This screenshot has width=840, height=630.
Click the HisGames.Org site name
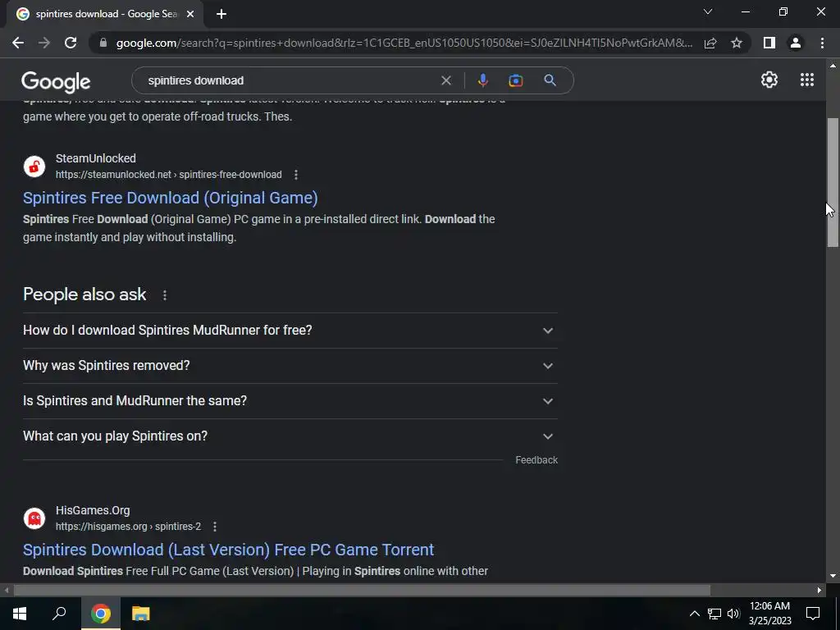tap(93, 510)
